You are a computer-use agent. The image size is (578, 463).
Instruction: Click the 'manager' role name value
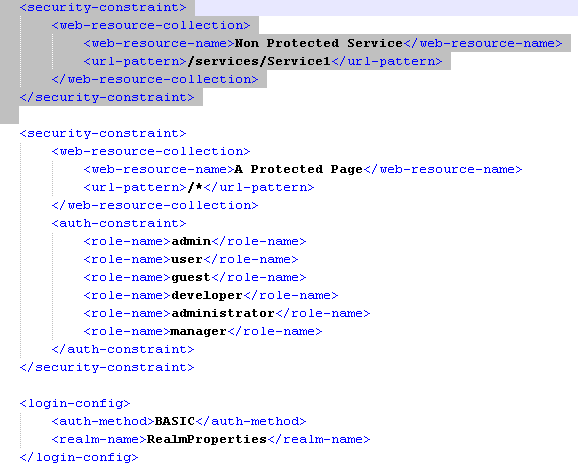199,331
